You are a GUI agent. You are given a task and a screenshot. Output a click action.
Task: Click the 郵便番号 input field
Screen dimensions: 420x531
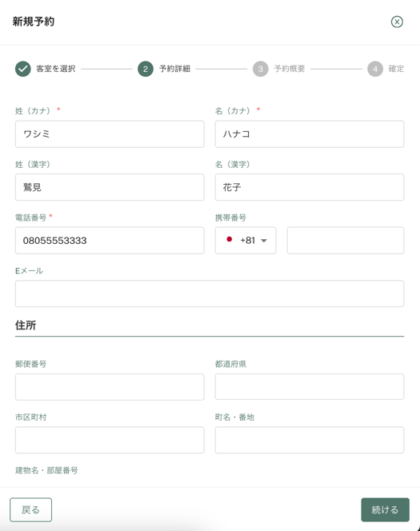110,387
